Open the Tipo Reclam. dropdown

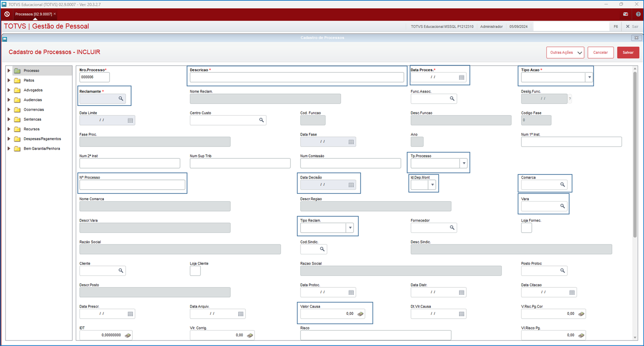point(350,228)
